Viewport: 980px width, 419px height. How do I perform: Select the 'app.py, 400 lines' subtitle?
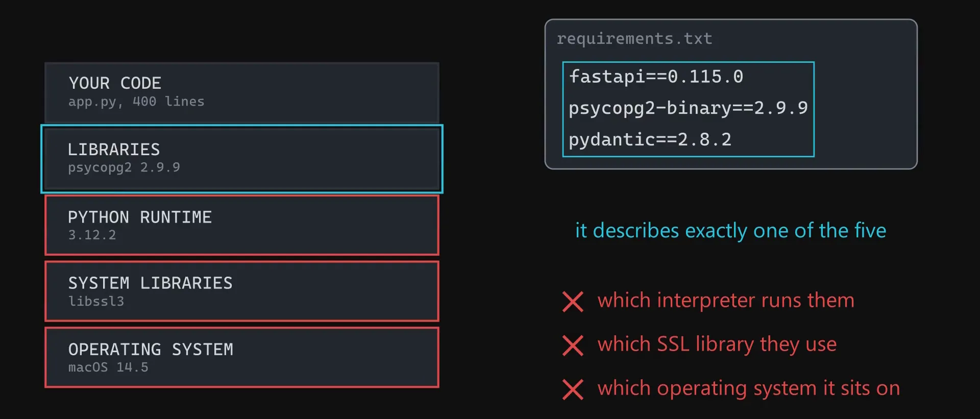pyautogui.click(x=136, y=102)
